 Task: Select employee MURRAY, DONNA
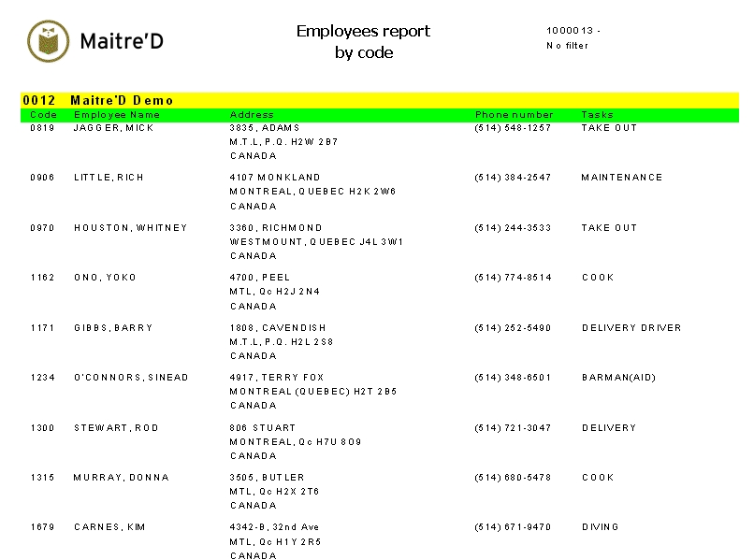tap(121, 478)
